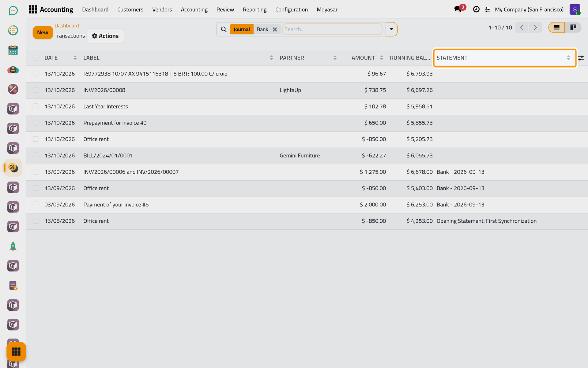Select the Payment of your invoice #5 checkbox
588x368 pixels.
36,205
